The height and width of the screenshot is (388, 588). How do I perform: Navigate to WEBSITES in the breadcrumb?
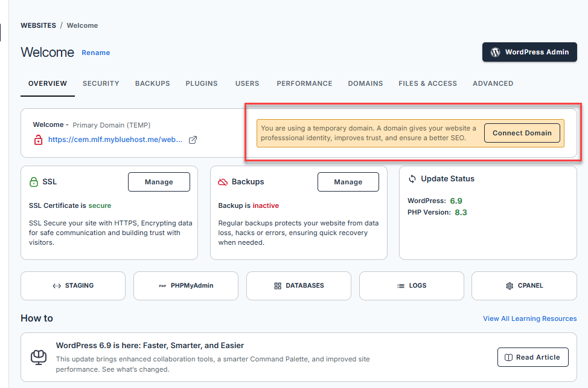(x=38, y=25)
